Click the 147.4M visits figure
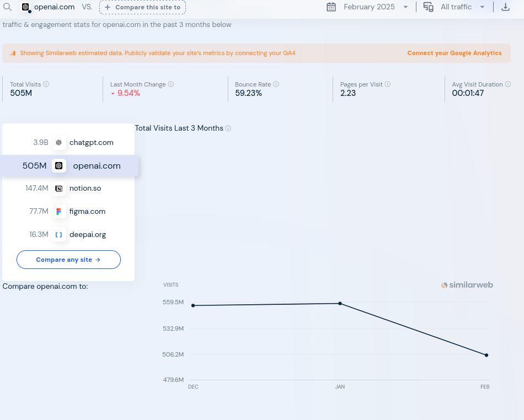 37,189
